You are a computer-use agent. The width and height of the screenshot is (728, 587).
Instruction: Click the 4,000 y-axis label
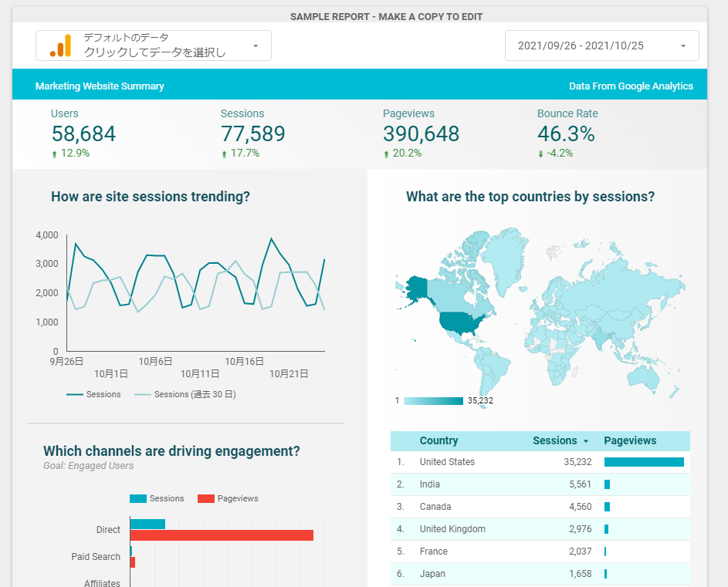(x=47, y=235)
